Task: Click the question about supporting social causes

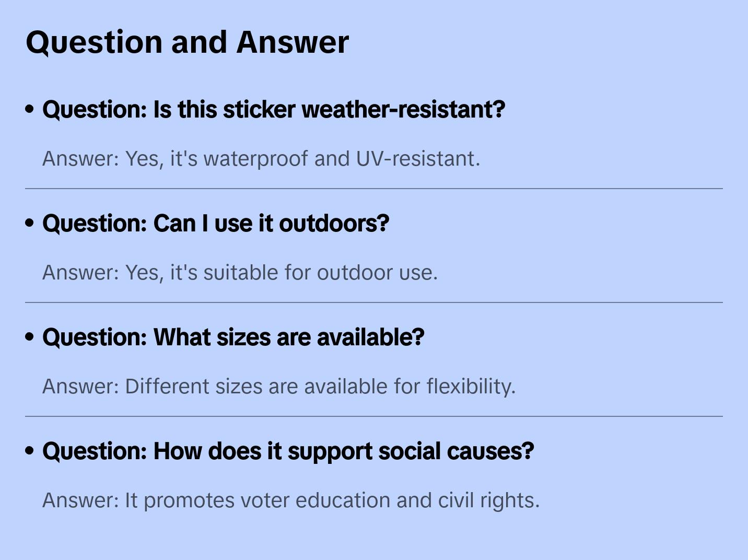Action: pos(288,451)
